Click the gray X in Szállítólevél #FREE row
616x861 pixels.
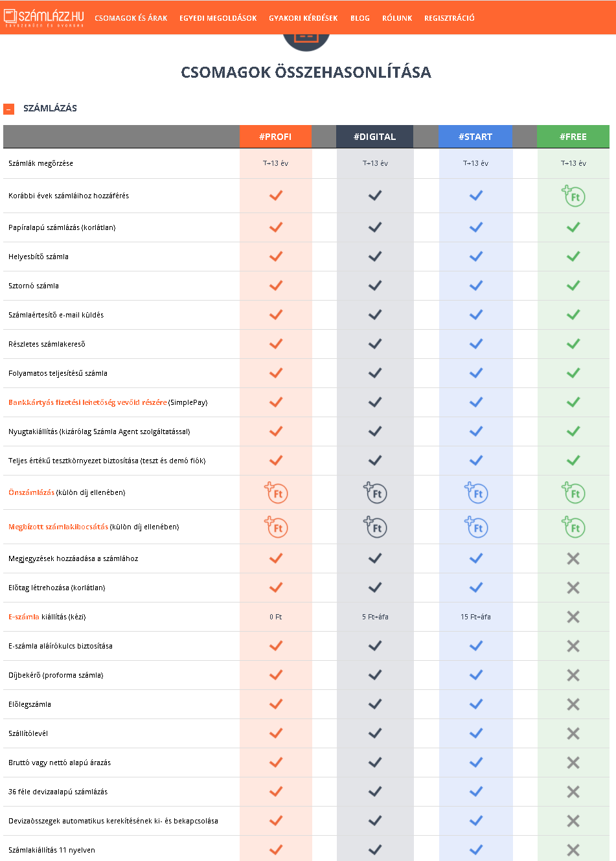(x=573, y=733)
